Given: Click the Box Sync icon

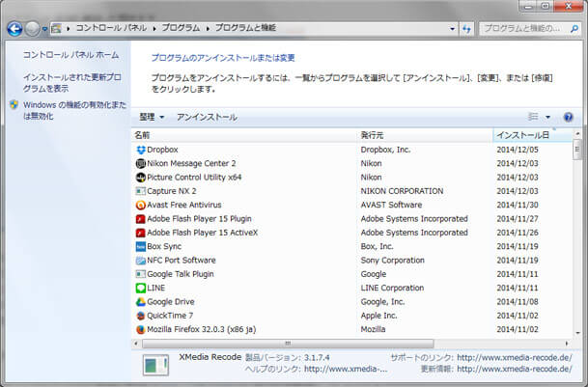Looking at the screenshot, I should (141, 247).
